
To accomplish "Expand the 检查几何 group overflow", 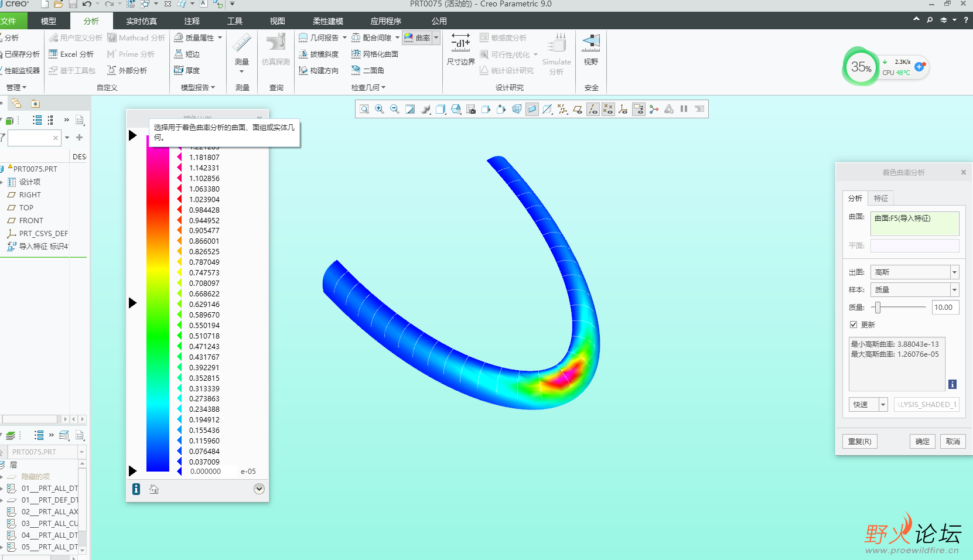I will tap(368, 87).
